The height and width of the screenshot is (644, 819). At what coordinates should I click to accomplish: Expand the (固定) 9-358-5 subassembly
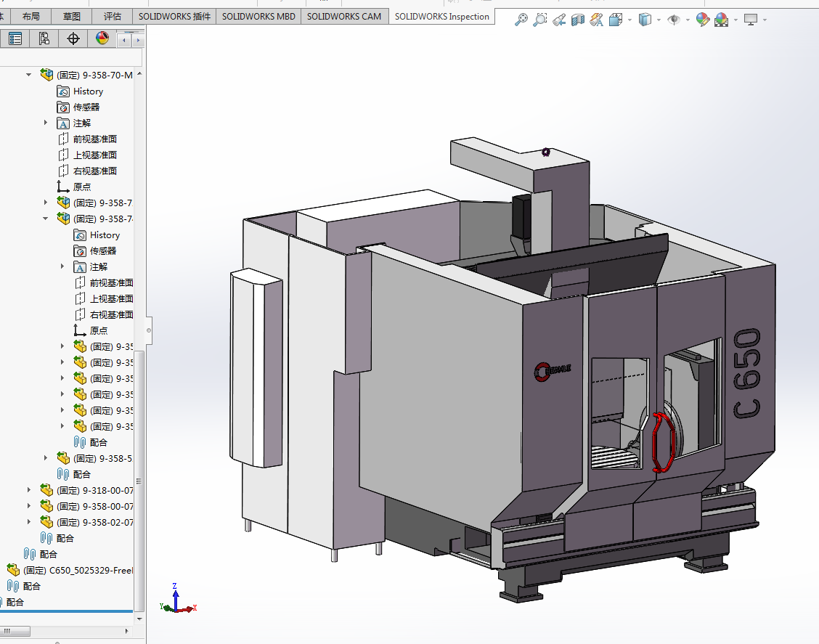pos(46,458)
